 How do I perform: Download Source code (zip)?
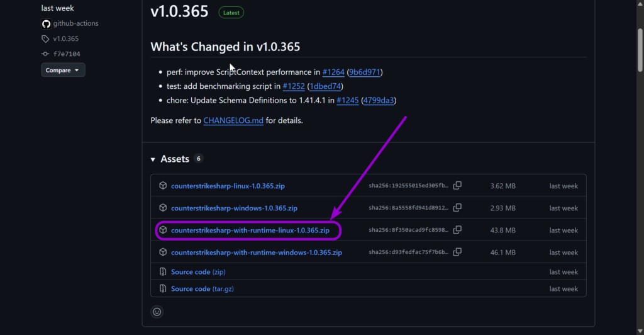[x=198, y=271]
